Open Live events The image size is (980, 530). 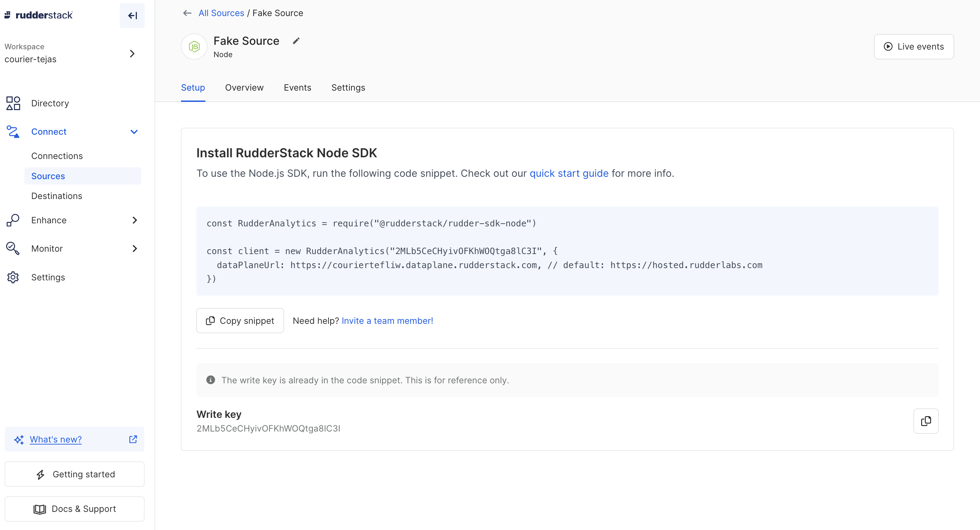(x=914, y=47)
